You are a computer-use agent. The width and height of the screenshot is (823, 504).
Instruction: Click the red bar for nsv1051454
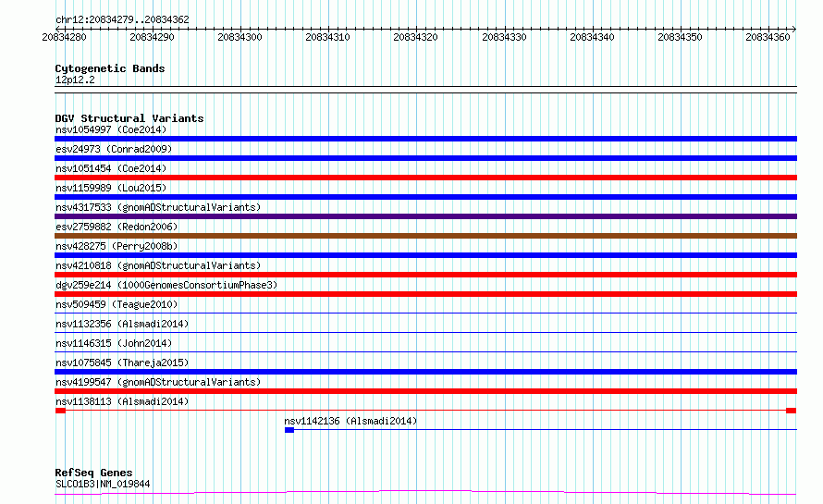[425, 178]
